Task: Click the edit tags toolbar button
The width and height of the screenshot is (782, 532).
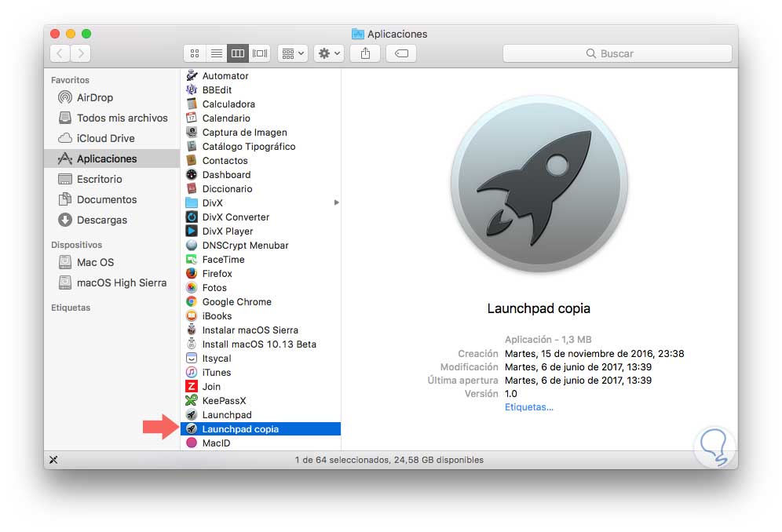Action: pos(401,53)
